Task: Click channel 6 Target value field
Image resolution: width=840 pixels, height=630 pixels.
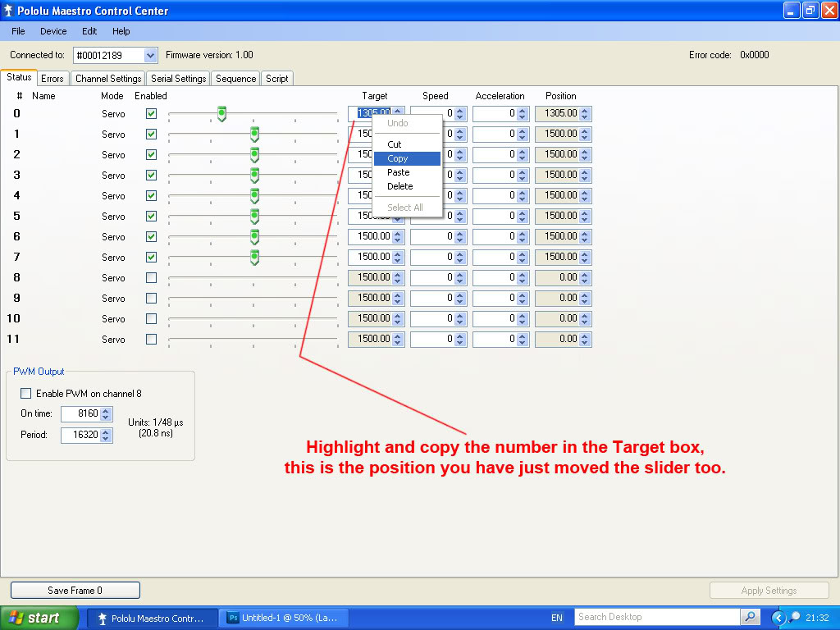Action: pos(371,236)
